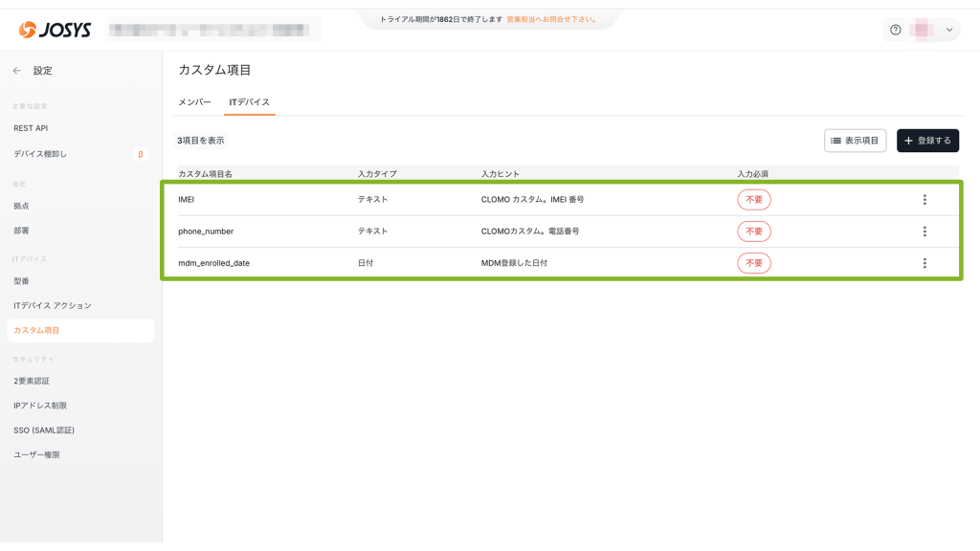Viewport: 980px width, 551px height.
Task: Click the 登録する button
Action: (927, 141)
